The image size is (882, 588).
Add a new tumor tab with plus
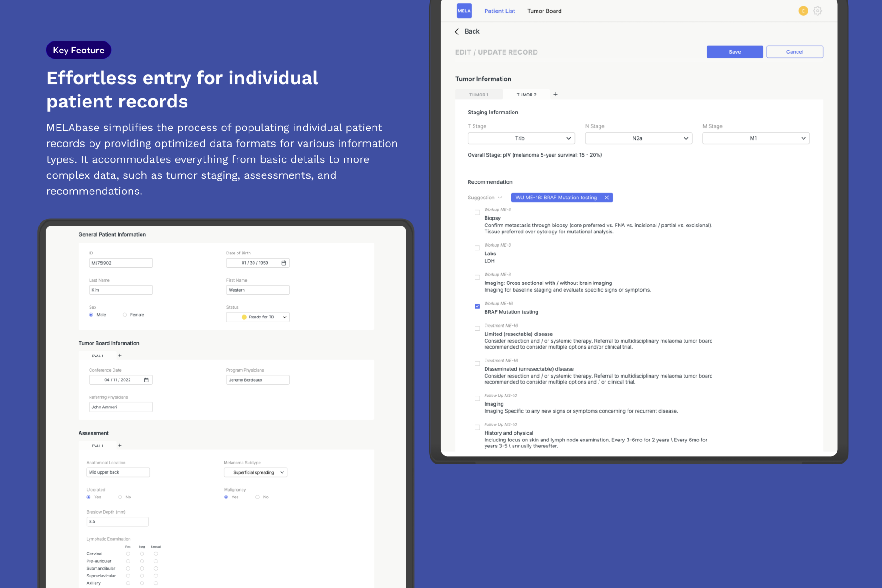click(x=555, y=94)
